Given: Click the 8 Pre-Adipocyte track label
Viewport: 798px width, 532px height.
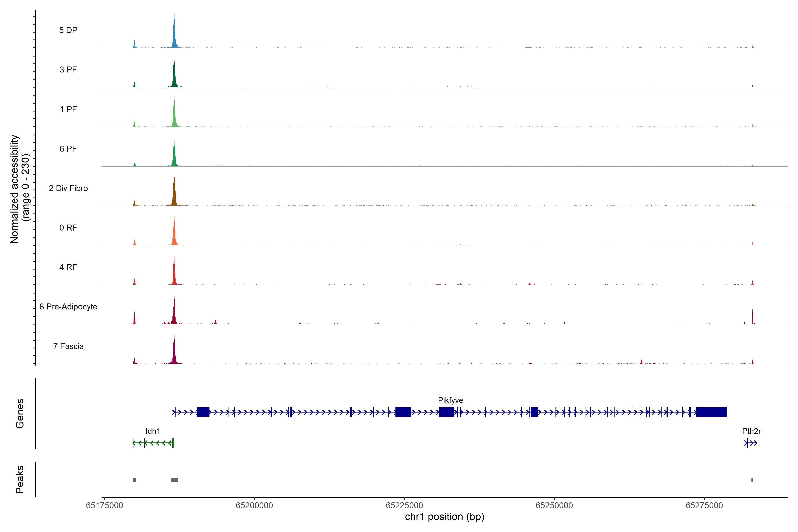Looking at the screenshot, I should [68, 307].
